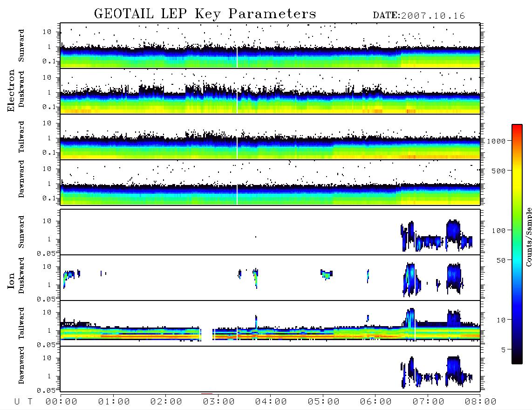Click the "GEOTAIL LEP Key Parameters" title
532x410 pixels.
pos(205,14)
